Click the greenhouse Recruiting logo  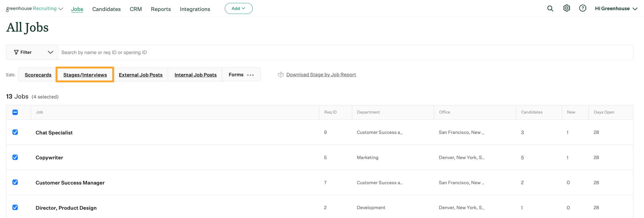[x=31, y=9]
